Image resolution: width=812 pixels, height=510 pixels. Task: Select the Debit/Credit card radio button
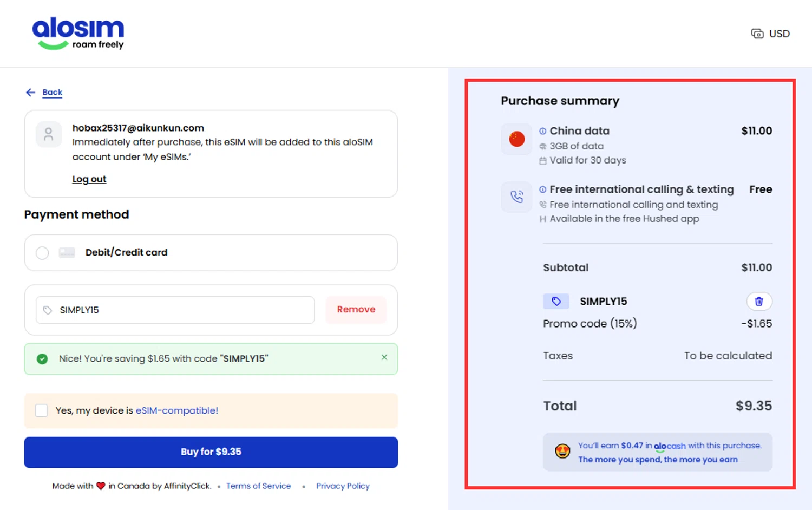click(x=42, y=253)
